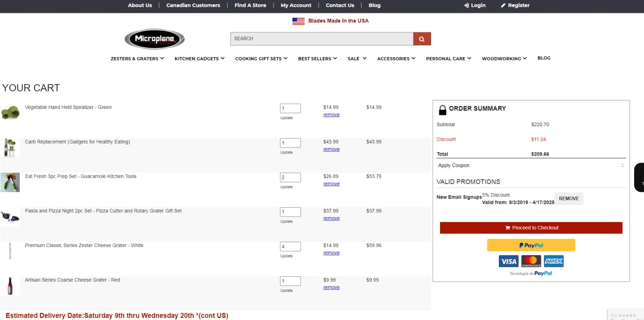Screen dimensions: 644x320
Task: Click quantity field for Premium Classic Zester
Action: tap(290, 247)
